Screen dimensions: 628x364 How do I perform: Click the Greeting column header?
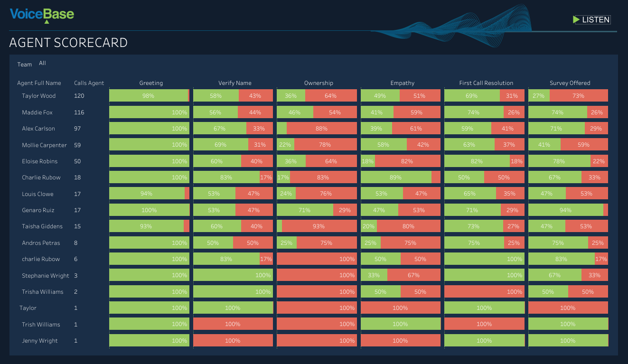[151, 83]
